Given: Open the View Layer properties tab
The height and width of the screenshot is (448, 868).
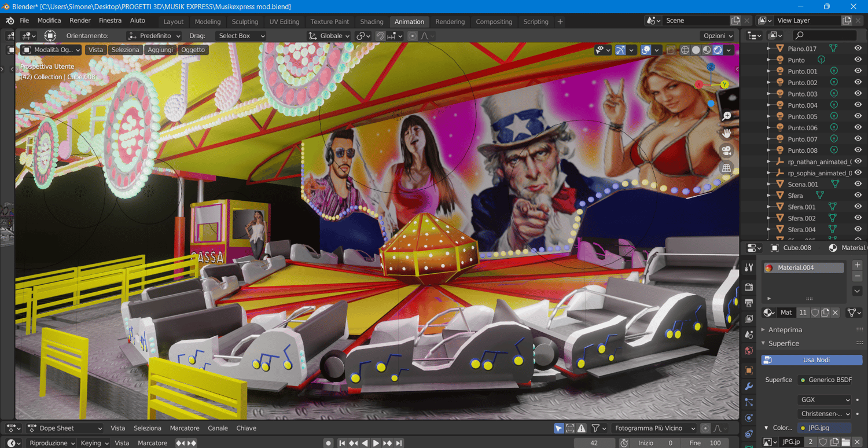Looking at the screenshot, I should coord(749,319).
